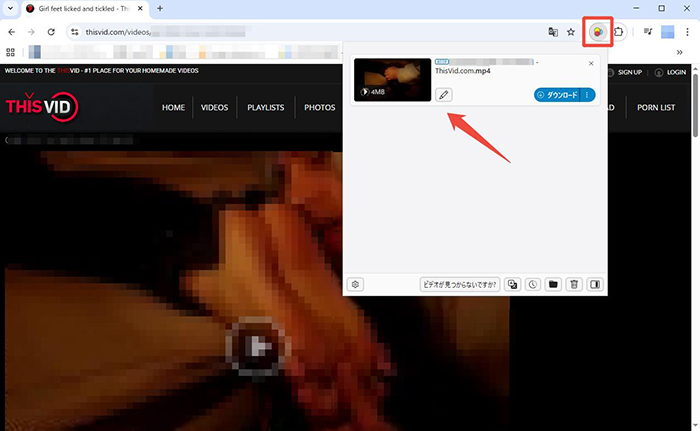Click the ビデオが見つからないですか? button
Viewport: 700px width, 431px height.
[460, 285]
